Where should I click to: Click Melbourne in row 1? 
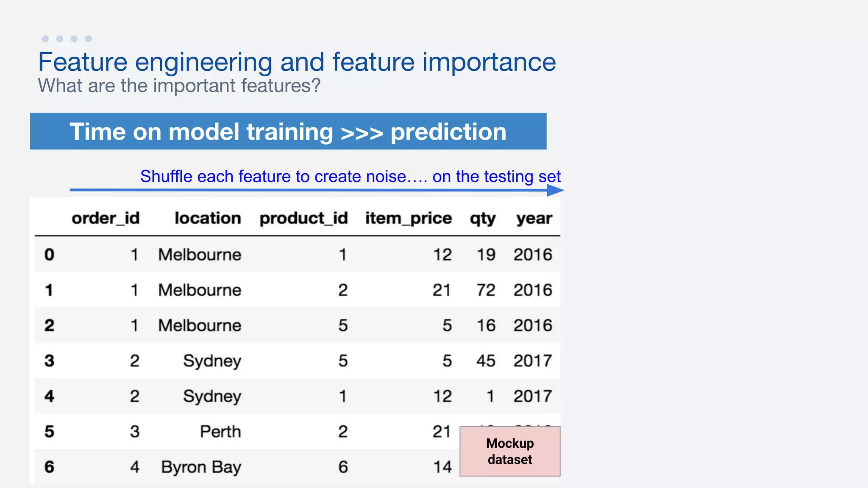[200, 290]
